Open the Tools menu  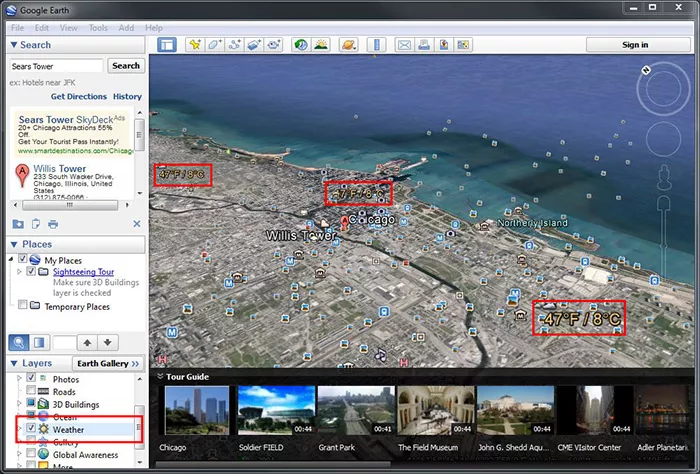98,28
